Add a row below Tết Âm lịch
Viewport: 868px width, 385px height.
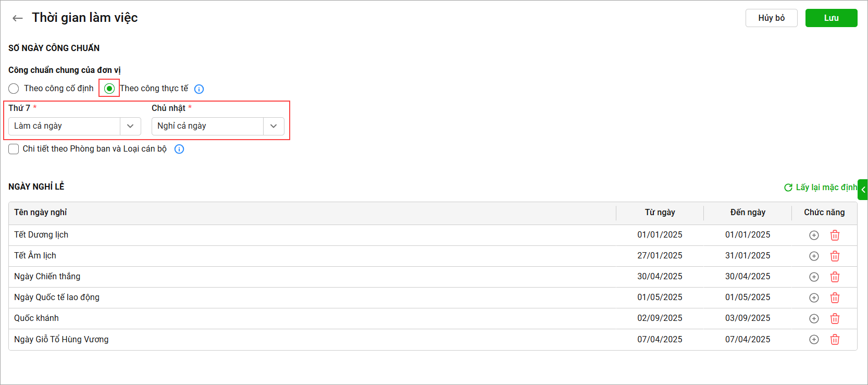pos(814,256)
